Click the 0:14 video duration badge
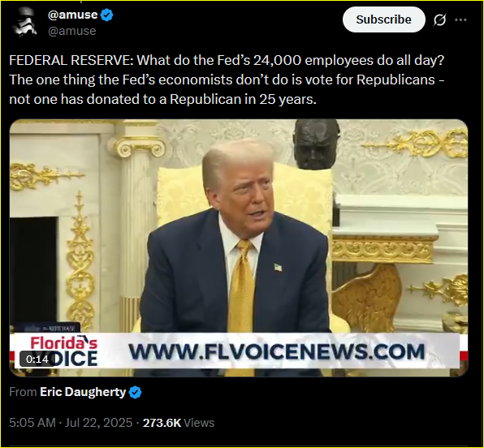 (37, 360)
